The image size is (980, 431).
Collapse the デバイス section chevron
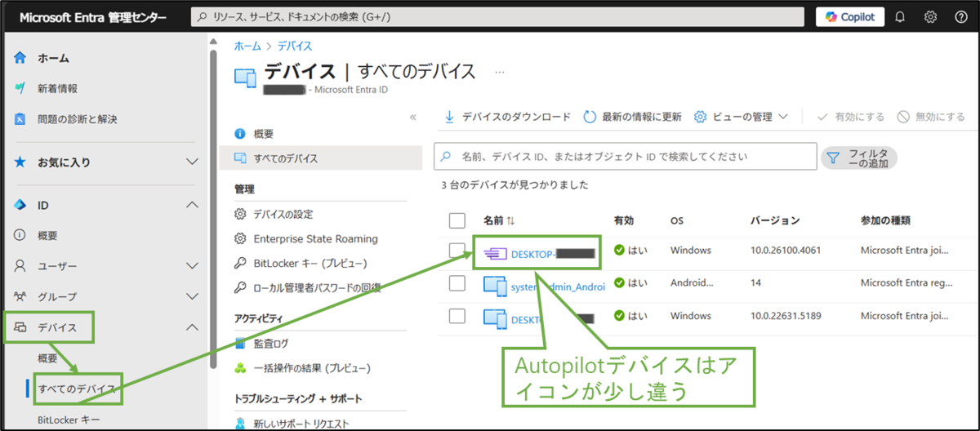192,327
